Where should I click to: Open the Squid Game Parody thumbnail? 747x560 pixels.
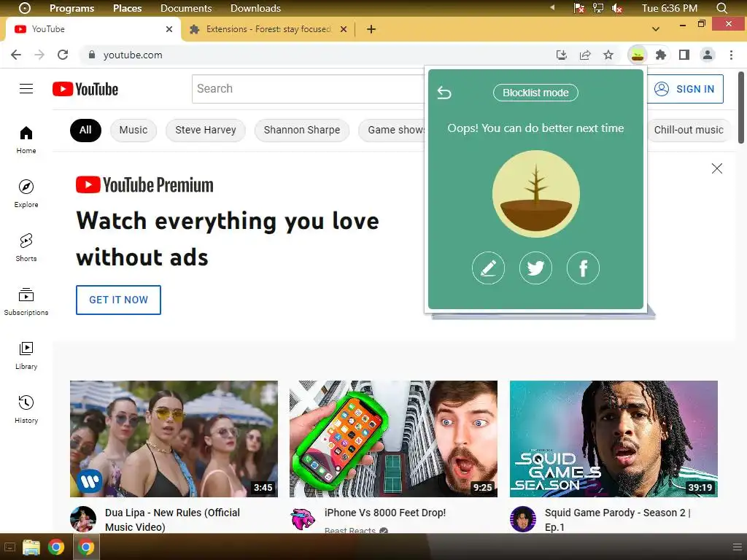click(x=614, y=438)
